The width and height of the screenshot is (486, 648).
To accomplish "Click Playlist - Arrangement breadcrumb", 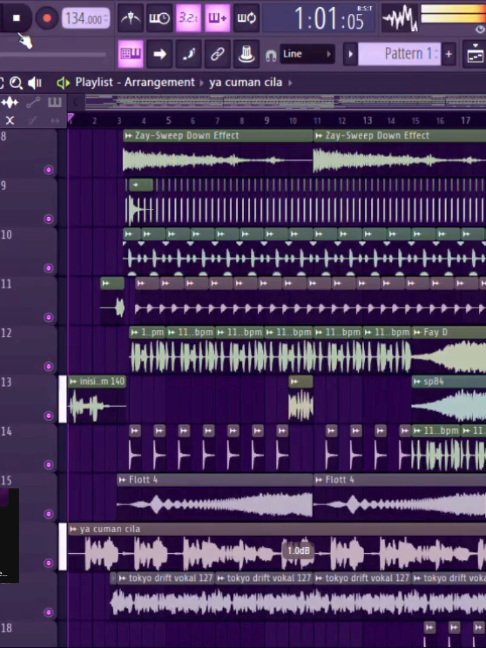I will point(135,82).
